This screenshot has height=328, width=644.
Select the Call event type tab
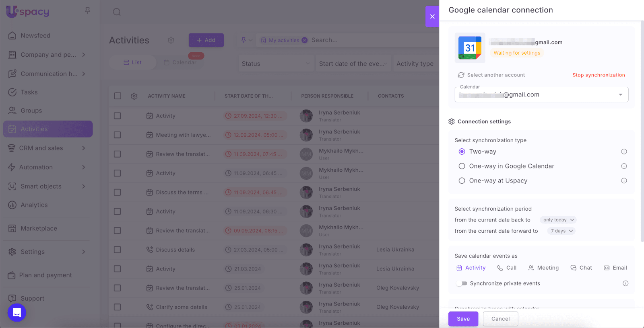coord(507,268)
